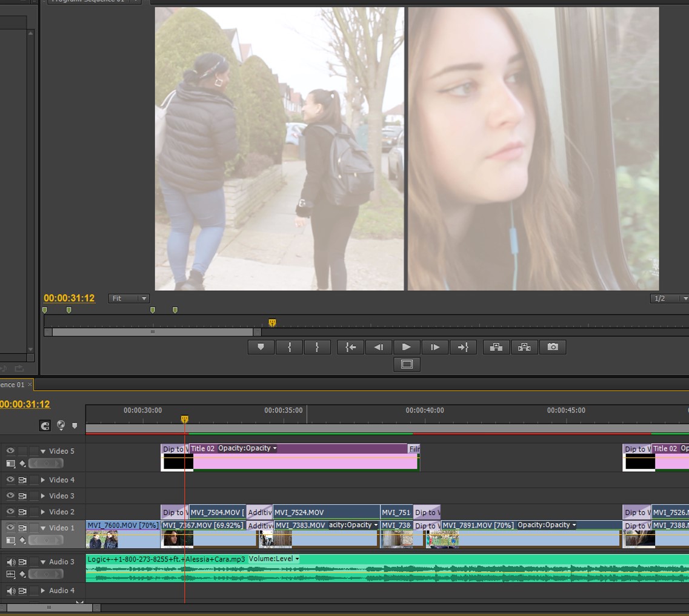The image size is (689, 616).
Task: Click the Export Frame camera button
Action: [552, 347]
